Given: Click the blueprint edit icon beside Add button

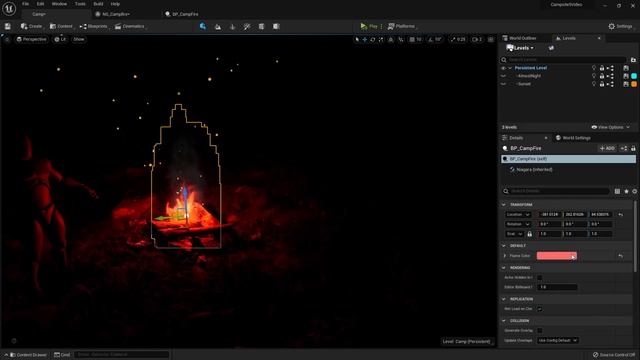Looking at the screenshot, I should [x=624, y=149].
